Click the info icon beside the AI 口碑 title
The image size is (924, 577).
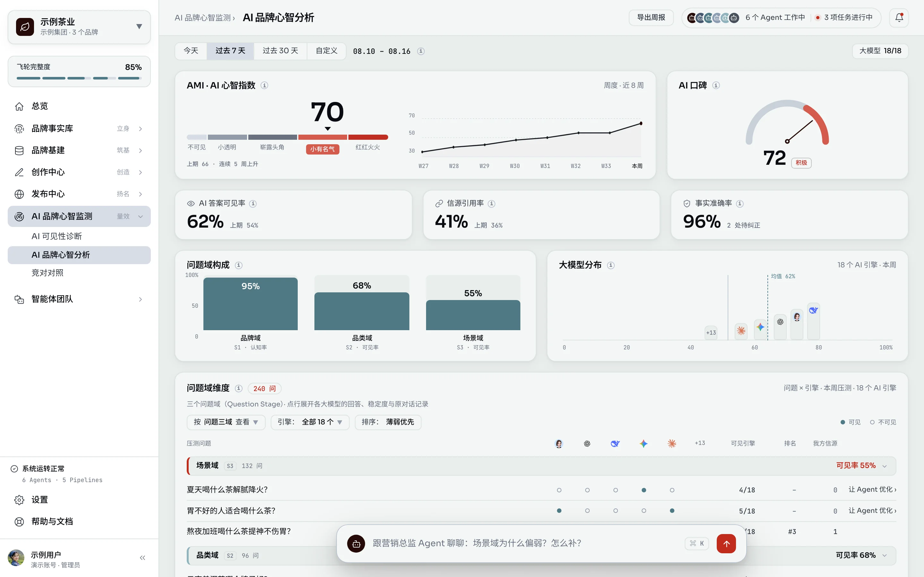716,86
